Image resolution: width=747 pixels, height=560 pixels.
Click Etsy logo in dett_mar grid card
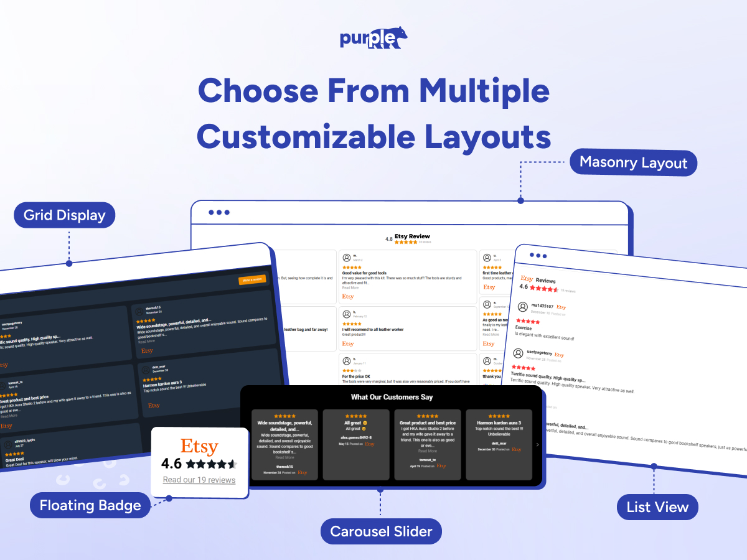pyautogui.click(x=154, y=405)
